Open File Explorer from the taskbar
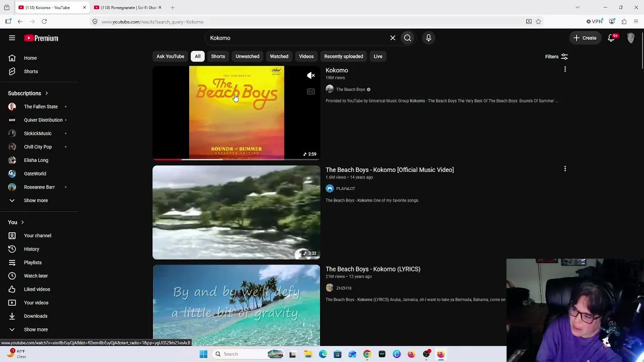 pyautogui.click(x=308, y=354)
